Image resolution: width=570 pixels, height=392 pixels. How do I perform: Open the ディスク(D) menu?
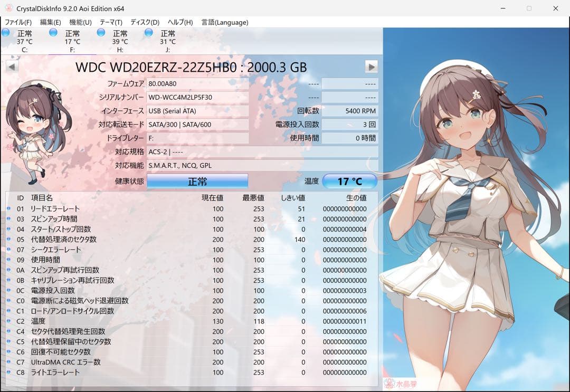pyautogui.click(x=145, y=22)
